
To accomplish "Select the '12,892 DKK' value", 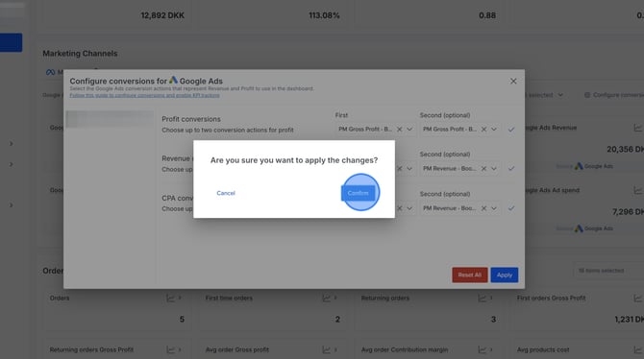I will [x=162, y=15].
